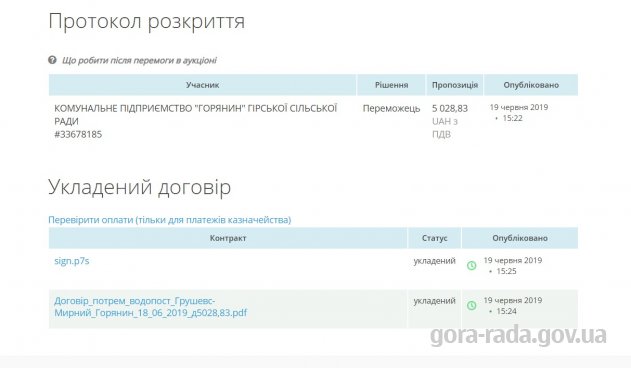Click the green clock icon beside 15:24
631x368 pixels.
pyautogui.click(x=472, y=306)
